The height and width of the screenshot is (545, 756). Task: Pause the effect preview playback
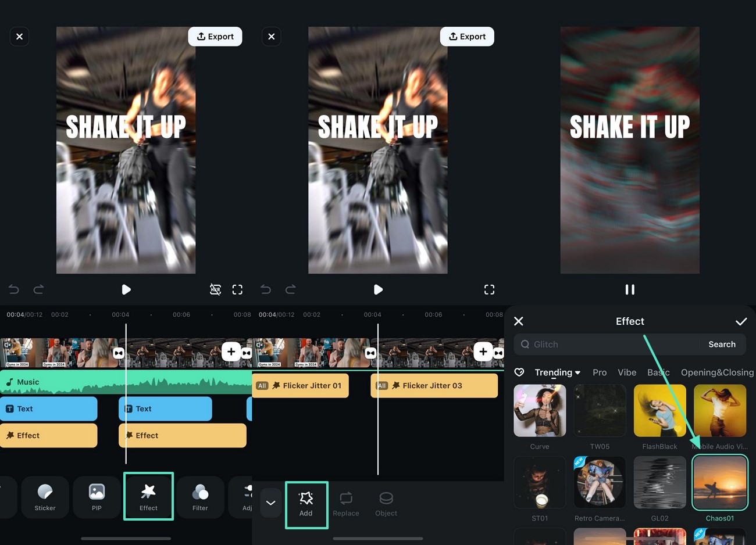(630, 289)
